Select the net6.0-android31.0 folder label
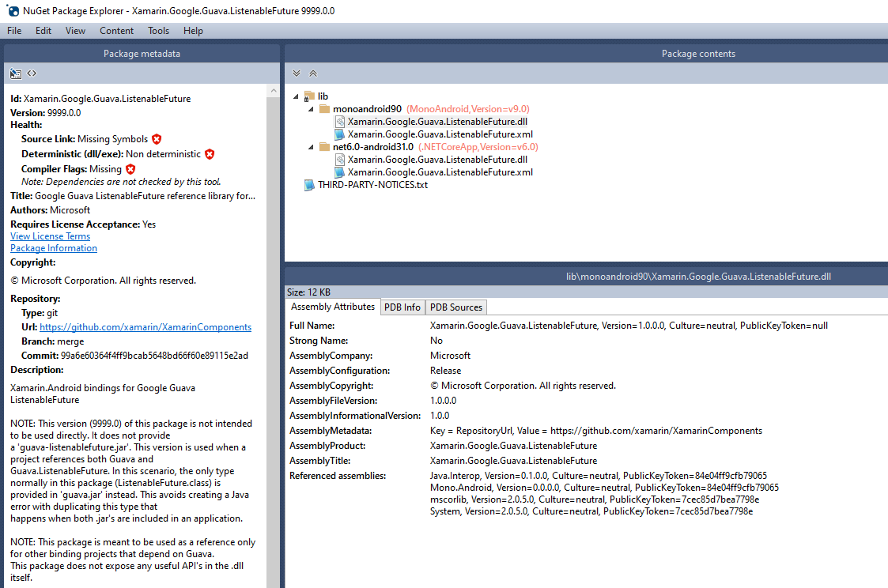The image size is (888, 588). click(373, 146)
